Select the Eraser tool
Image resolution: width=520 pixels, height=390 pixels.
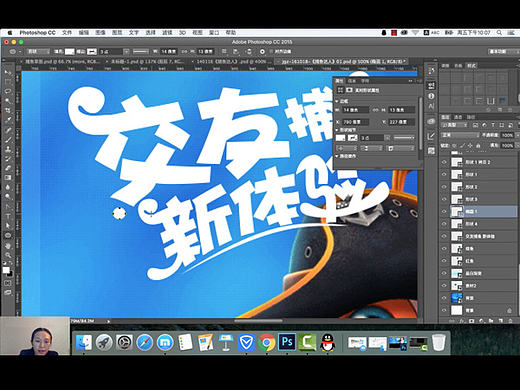point(8,168)
